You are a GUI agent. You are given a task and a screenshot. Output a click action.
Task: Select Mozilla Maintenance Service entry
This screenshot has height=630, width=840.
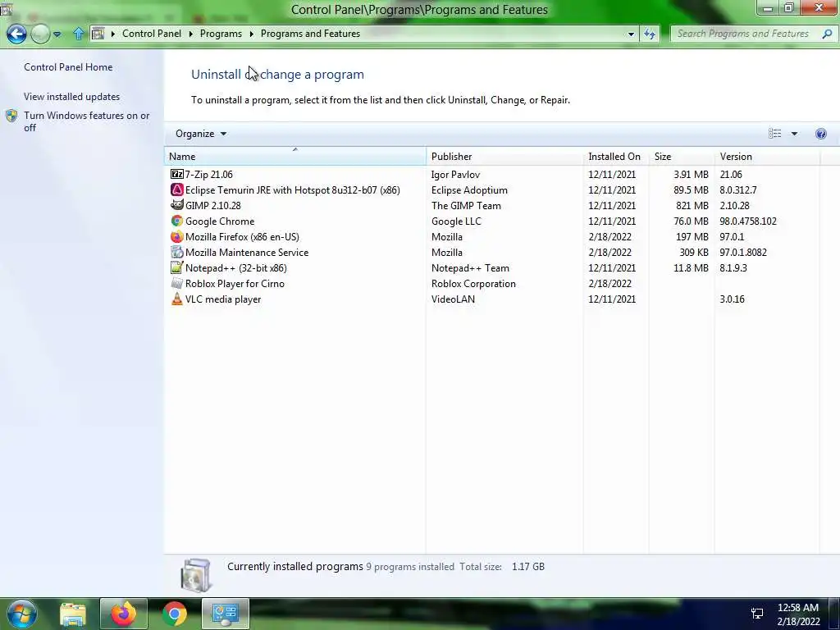pyautogui.click(x=247, y=253)
